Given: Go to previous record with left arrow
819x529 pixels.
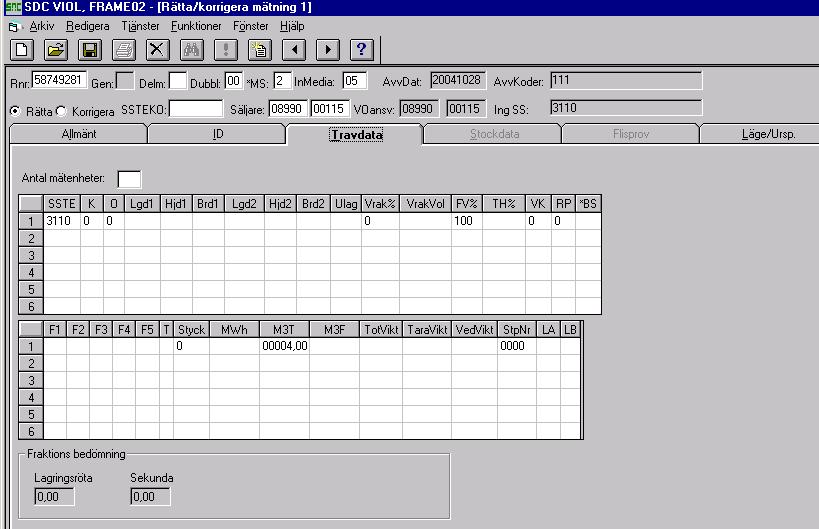Looking at the screenshot, I should coord(294,50).
